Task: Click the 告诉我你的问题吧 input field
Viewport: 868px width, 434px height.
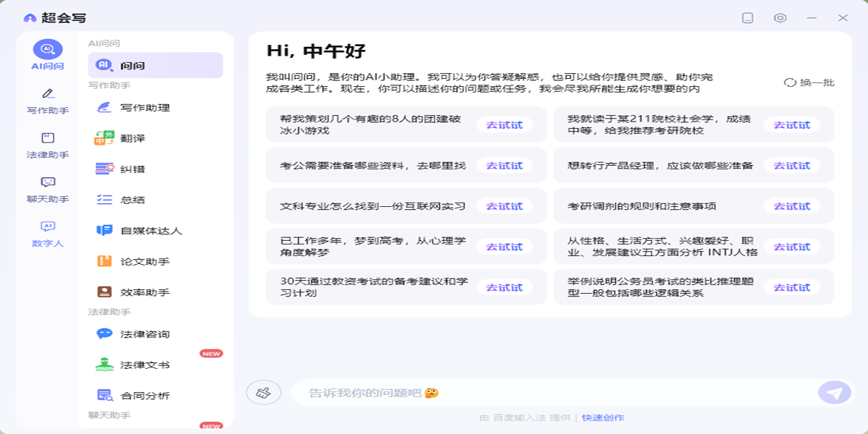Action: point(550,393)
